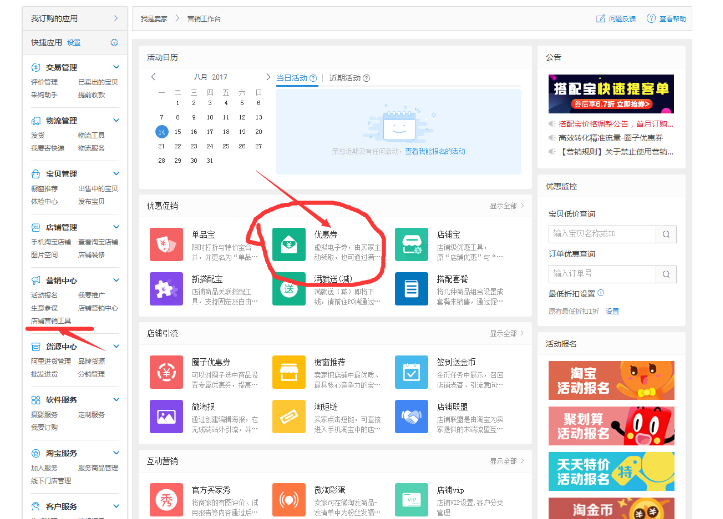Image resolution: width=723 pixels, height=519 pixels.
Task: Open the purple picture poster icon
Action: pos(166,417)
